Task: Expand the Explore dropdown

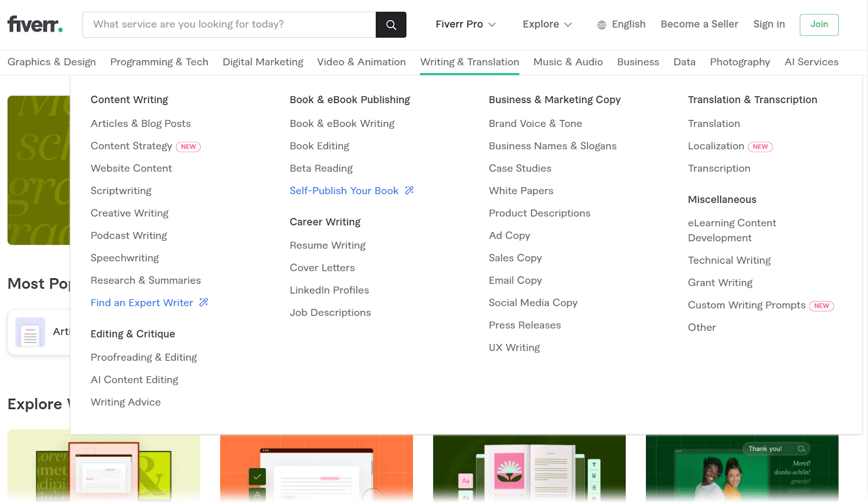Action: click(x=547, y=24)
